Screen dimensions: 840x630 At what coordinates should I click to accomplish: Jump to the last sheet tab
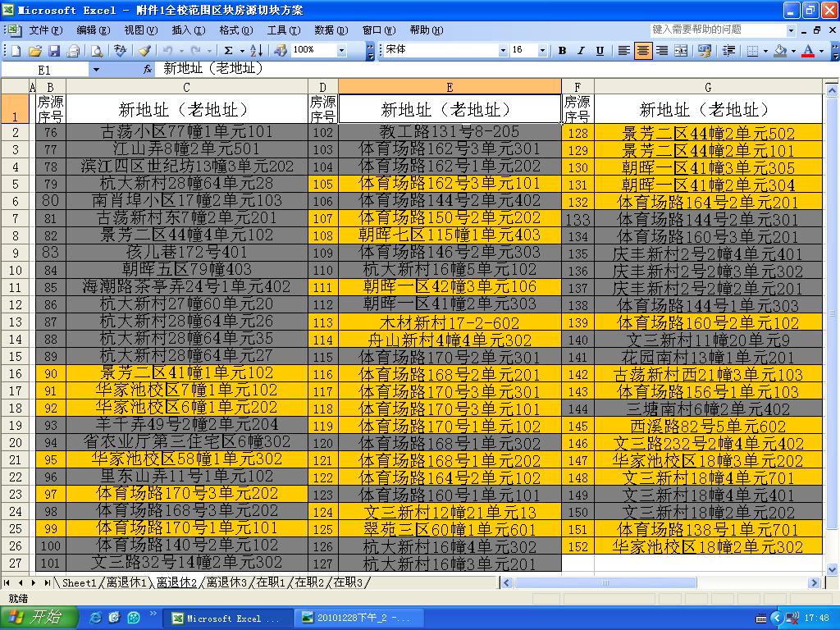pyautogui.click(x=47, y=582)
